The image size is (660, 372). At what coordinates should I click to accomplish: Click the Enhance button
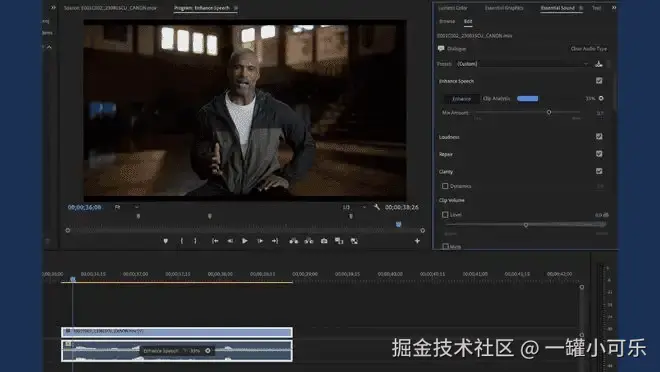(x=461, y=98)
